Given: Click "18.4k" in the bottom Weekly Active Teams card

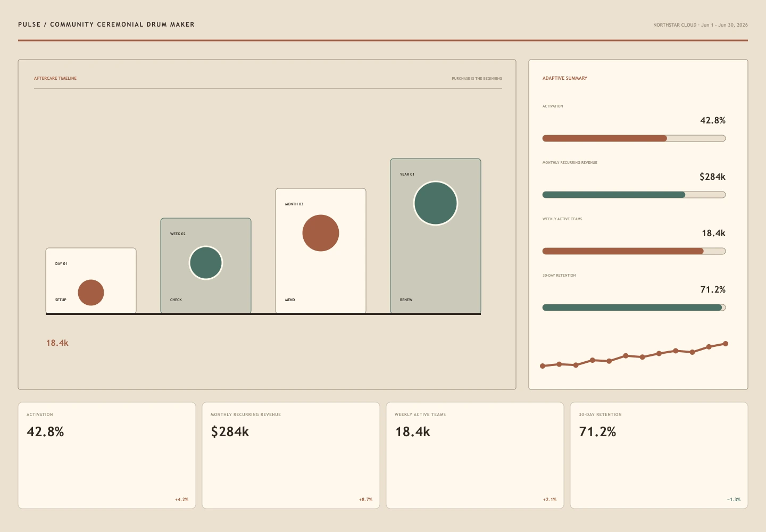Looking at the screenshot, I should coord(413,432).
